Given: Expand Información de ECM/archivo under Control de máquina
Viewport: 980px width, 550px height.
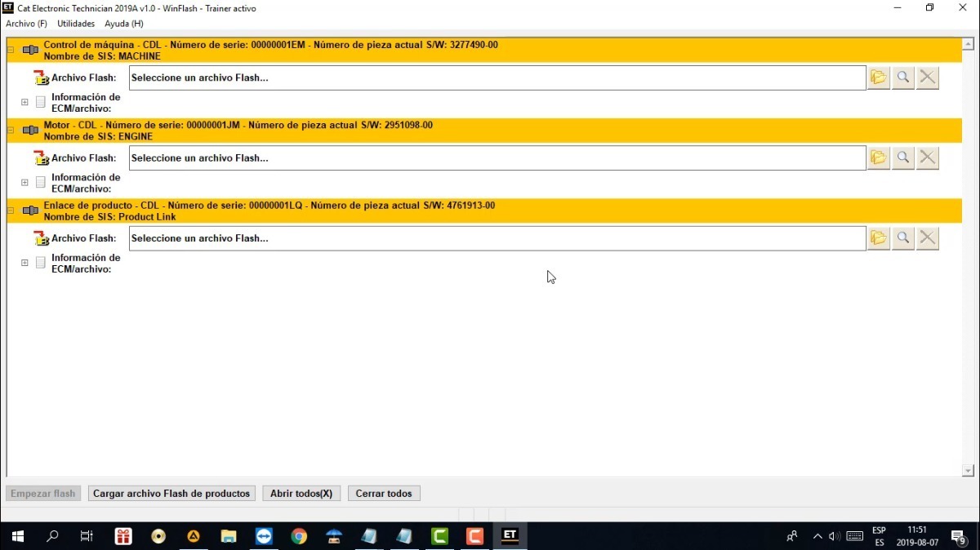Looking at the screenshot, I should click(24, 102).
